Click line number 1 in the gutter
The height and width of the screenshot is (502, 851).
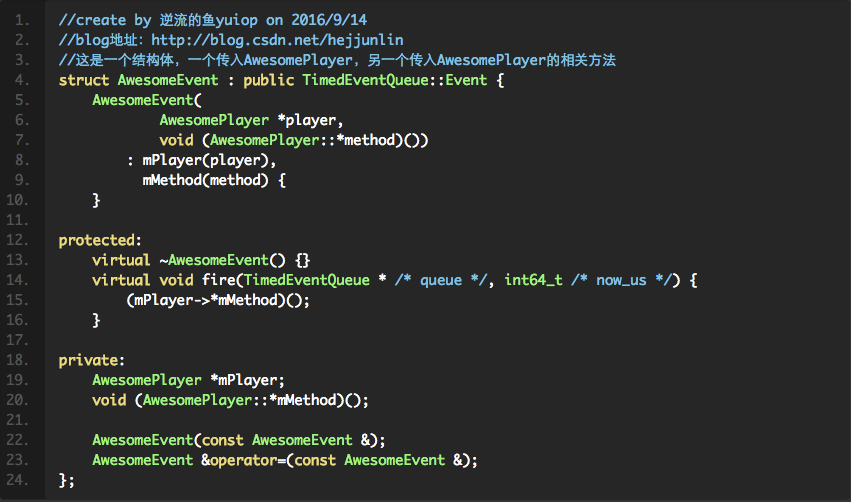[22, 20]
